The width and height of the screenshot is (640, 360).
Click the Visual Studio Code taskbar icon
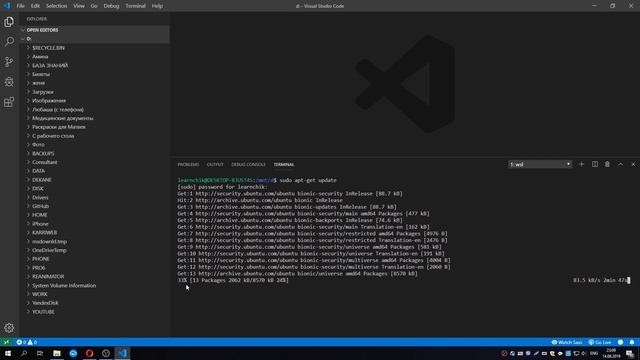[122, 353]
